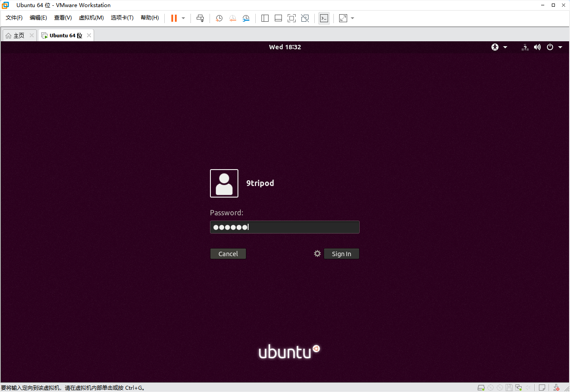The height and width of the screenshot is (392, 570).
Task: Open the 虚拟机(M) menu
Action: point(91,18)
